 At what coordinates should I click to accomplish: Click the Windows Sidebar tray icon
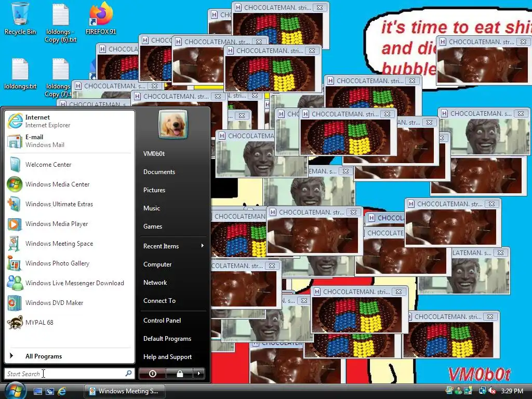point(468,391)
